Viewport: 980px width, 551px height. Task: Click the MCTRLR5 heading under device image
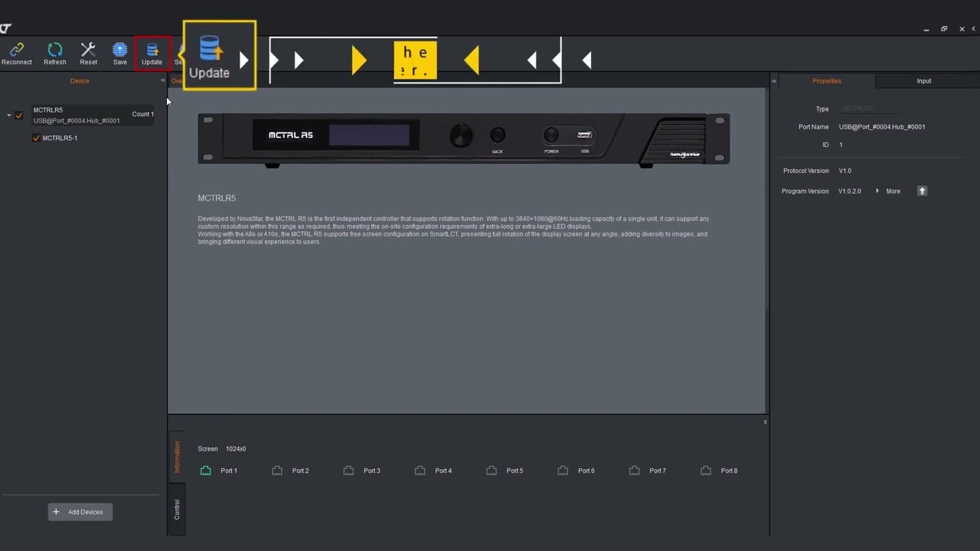click(217, 198)
